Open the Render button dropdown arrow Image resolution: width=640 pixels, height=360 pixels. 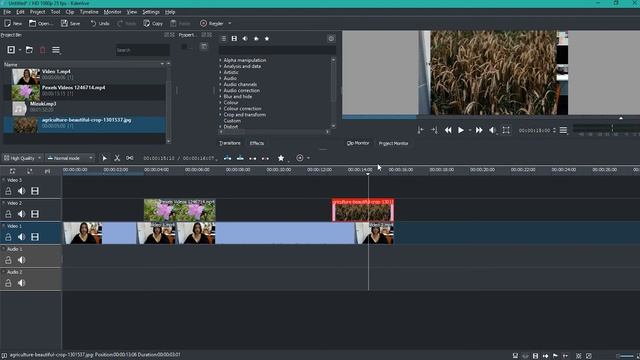pyautogui.click(x=229, y=23)
